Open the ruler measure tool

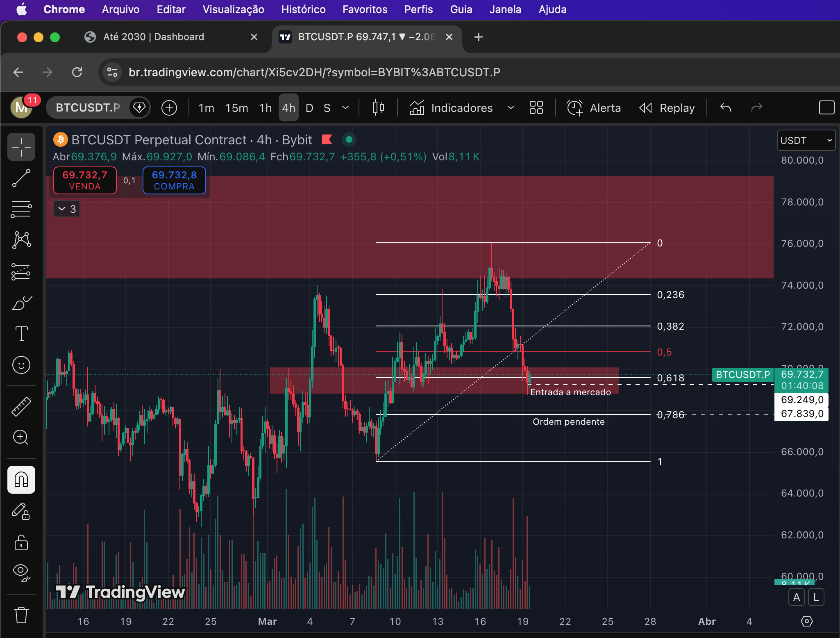[21, 406]
